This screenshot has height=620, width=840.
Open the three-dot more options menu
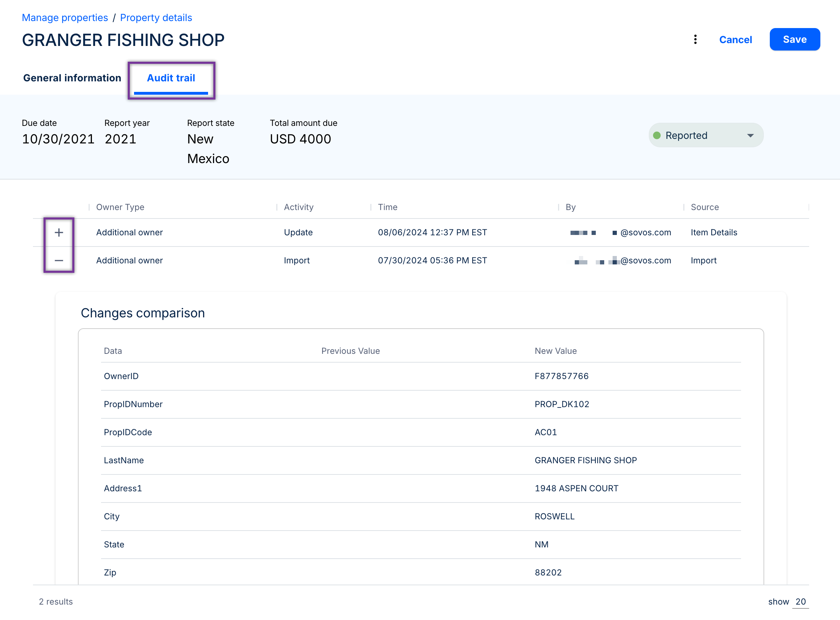(x=695, y=39)
